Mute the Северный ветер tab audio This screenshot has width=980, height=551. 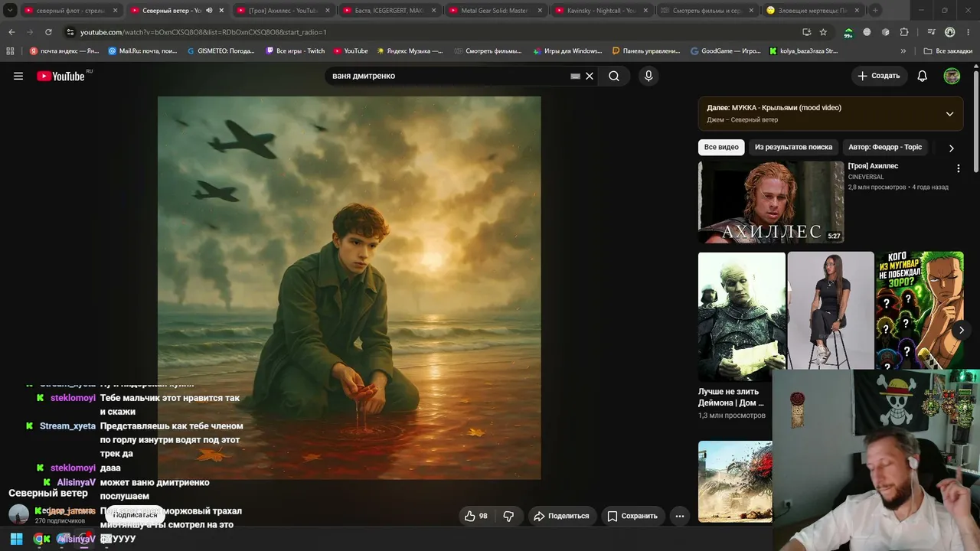(x=208, y=11)
